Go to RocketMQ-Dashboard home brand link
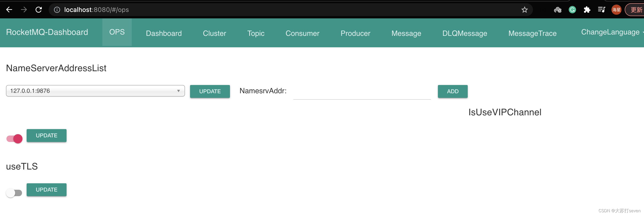 click(47, 32)
